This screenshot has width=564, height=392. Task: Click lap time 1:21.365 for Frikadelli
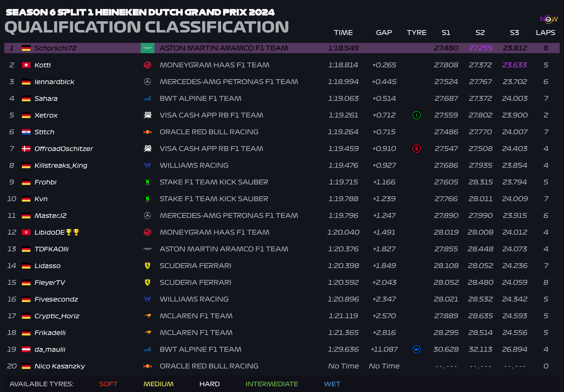click(x=343, y=333)
